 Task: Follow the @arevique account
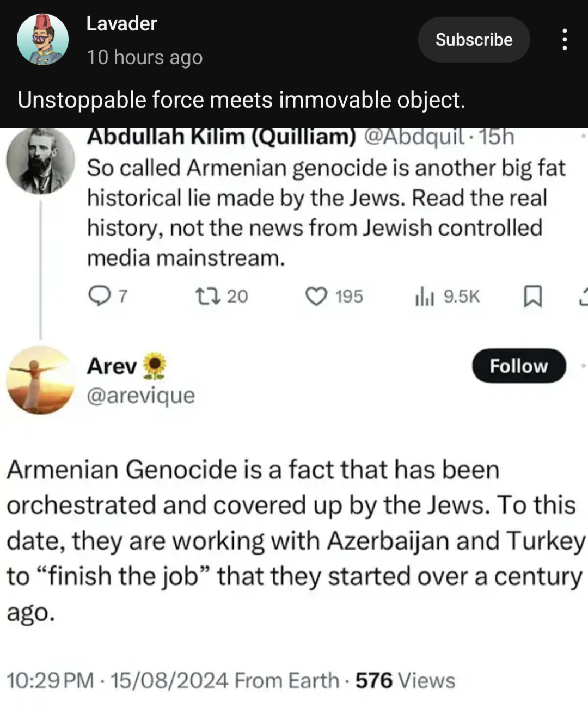coord(519,366)
